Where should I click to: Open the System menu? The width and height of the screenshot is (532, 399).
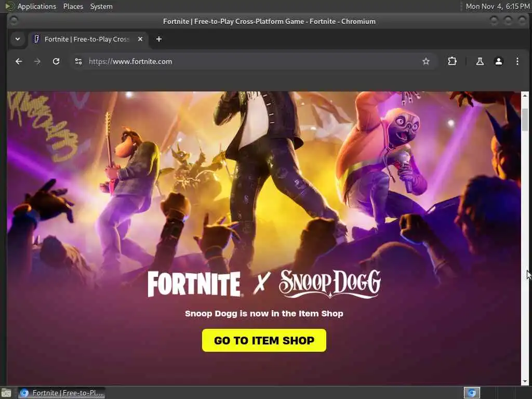(x=101, y=6)
